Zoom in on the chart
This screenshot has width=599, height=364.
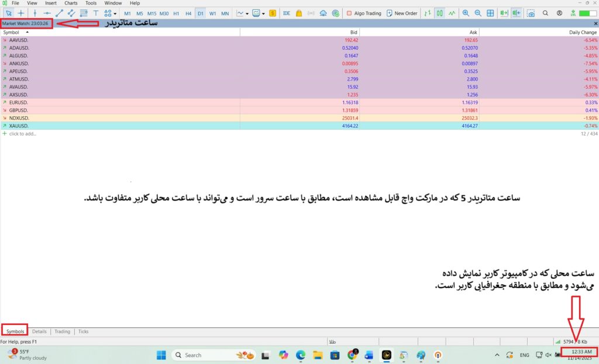tap(466, 13)
